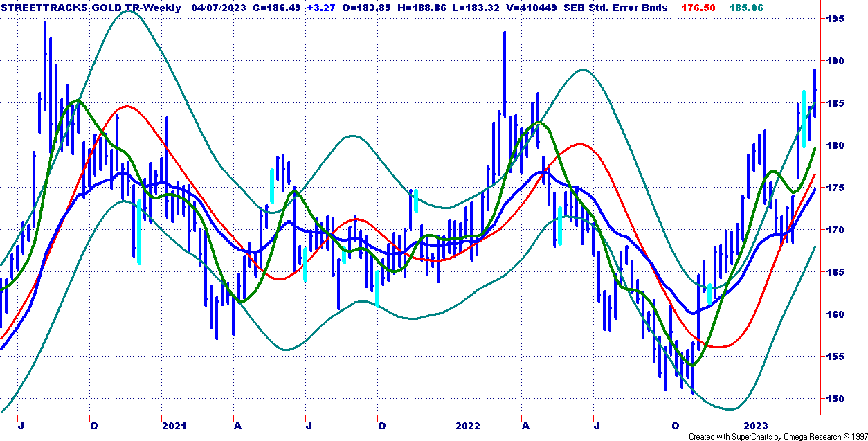Click the 190 price axis label

pos(835,61)
